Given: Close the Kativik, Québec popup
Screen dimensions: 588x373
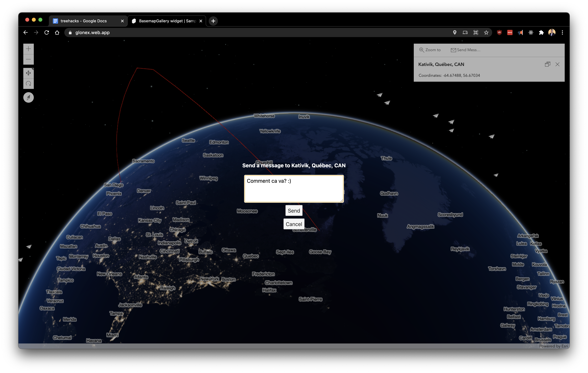Looking at the screenshot, I should (557, 64).
